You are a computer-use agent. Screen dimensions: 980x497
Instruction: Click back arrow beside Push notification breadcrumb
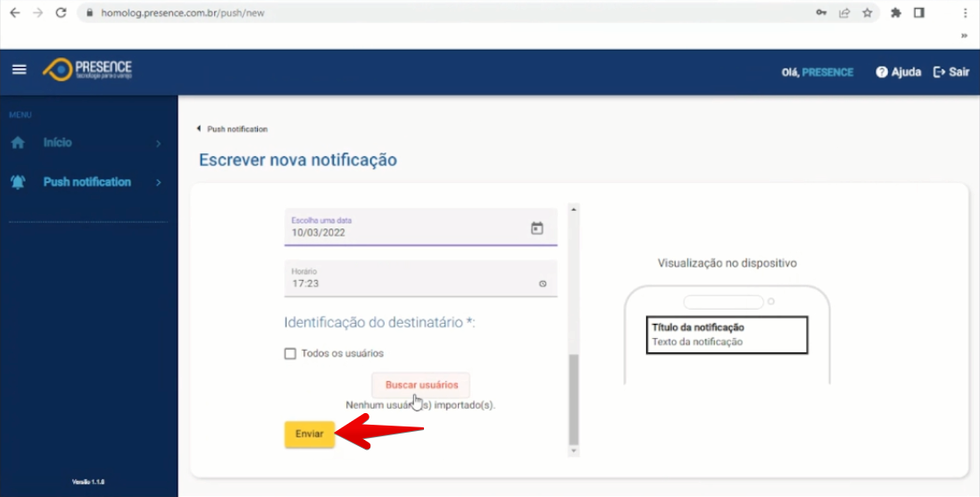199,128
